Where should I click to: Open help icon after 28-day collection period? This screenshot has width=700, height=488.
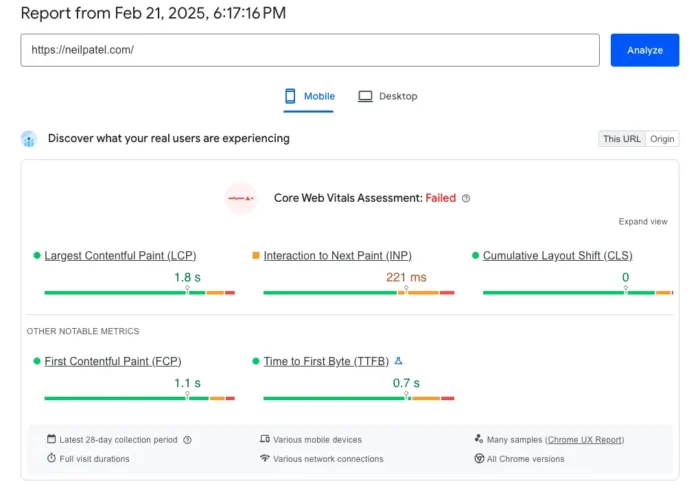[188, 440]
